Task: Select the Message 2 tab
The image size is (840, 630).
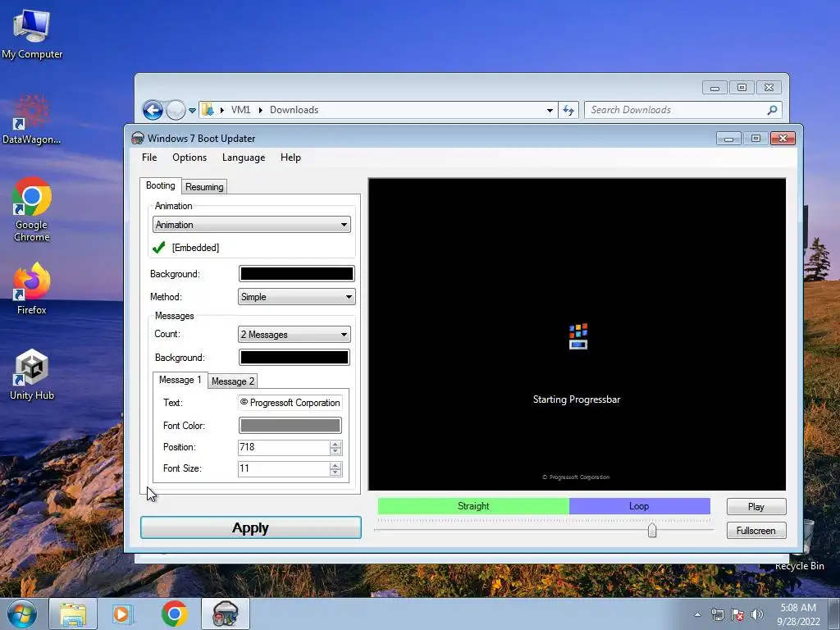Action: 232,381
